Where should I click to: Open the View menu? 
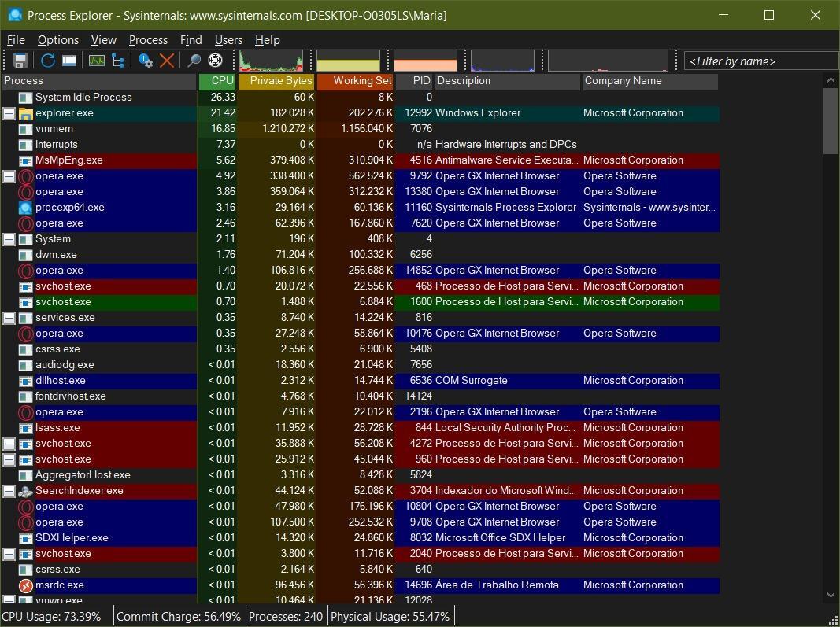coord(103,40)
